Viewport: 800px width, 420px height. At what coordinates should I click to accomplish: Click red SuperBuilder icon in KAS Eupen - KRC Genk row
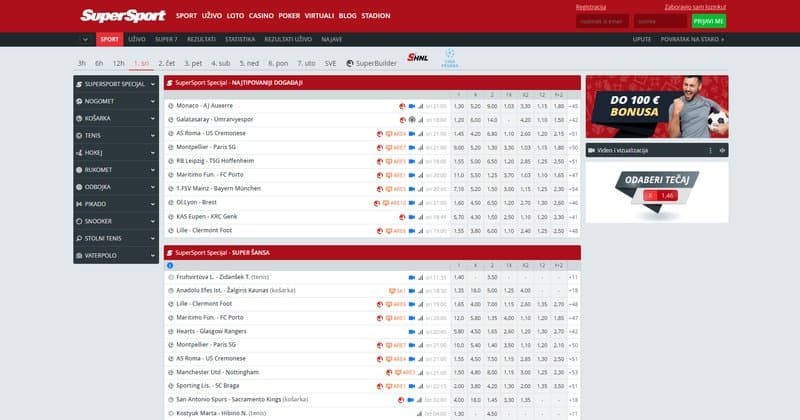[403, 217]
